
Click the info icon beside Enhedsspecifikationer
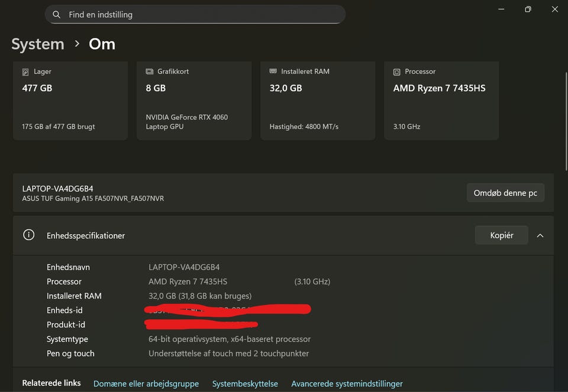click(x=28, y=235)
